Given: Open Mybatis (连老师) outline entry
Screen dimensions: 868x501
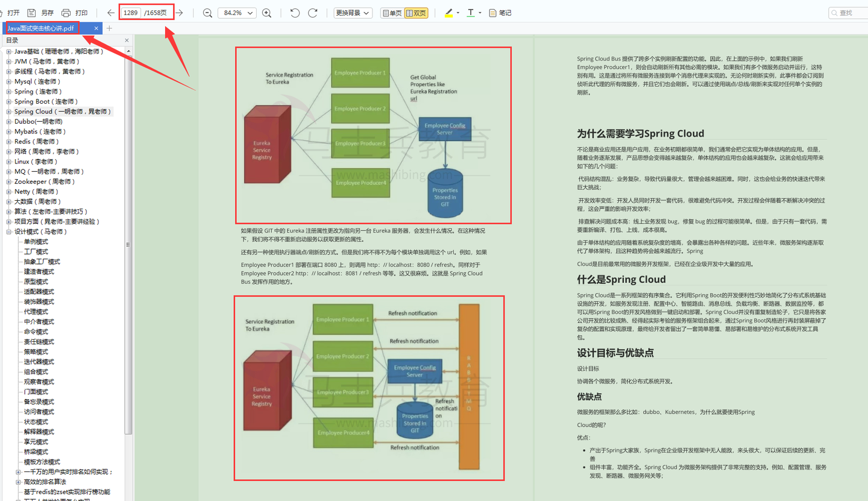Looking at the screenshot, I should [40, 131].
